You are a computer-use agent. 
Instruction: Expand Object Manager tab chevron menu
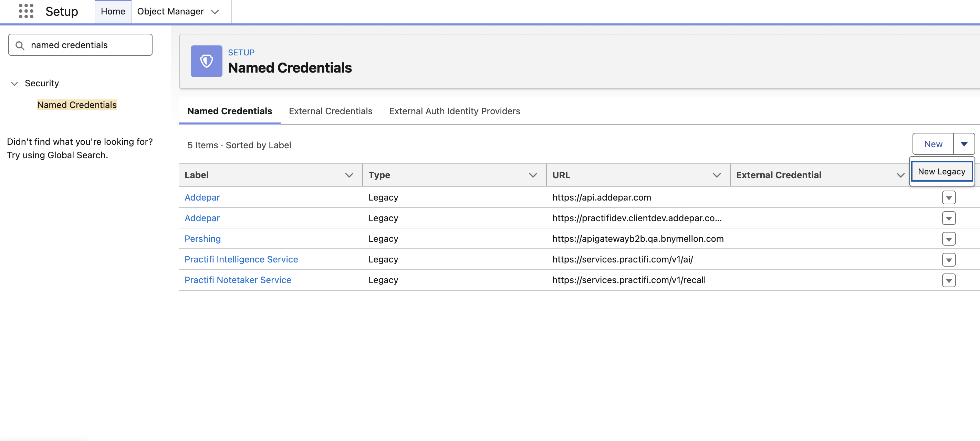click(x=215, y=12)
